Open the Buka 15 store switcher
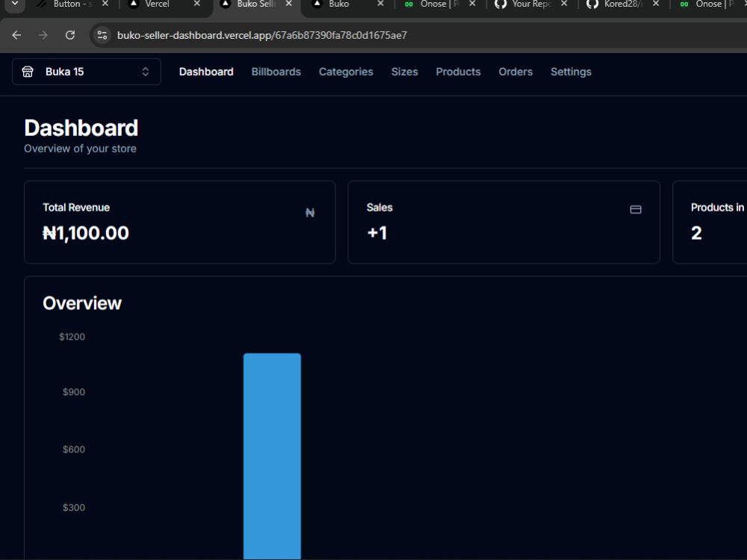This screenshot has width=747, height=560. pos(86,72)
